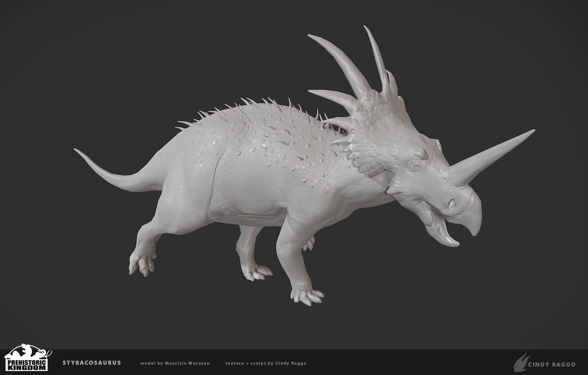Click the Styracosaurus 3D model render
This screenshot has height=375, width=588.
(x=305, y=166)
